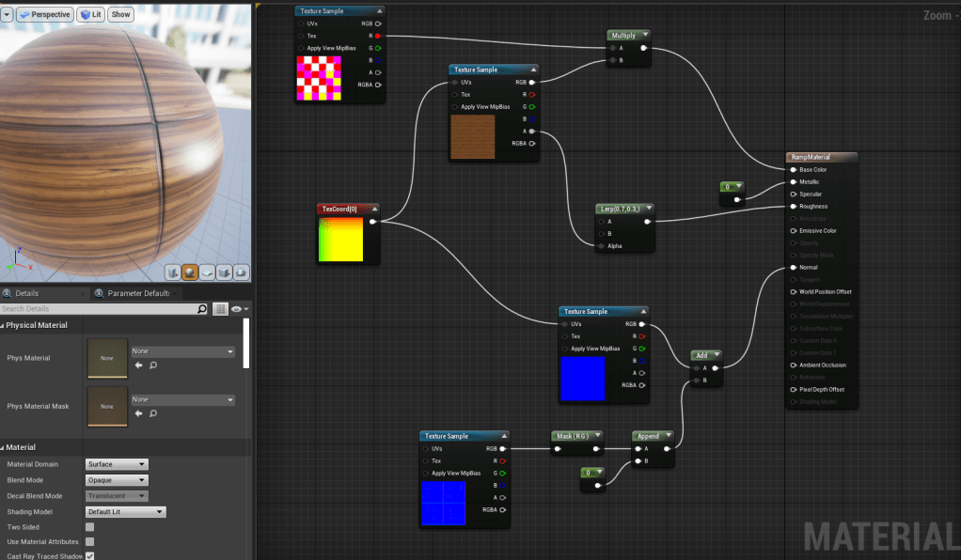
Task: Switch to the Parameter Defaults tab
Action: [138, 293]
